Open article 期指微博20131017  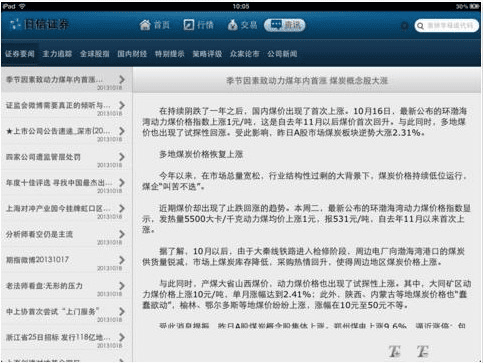click(x=66, y=260)
